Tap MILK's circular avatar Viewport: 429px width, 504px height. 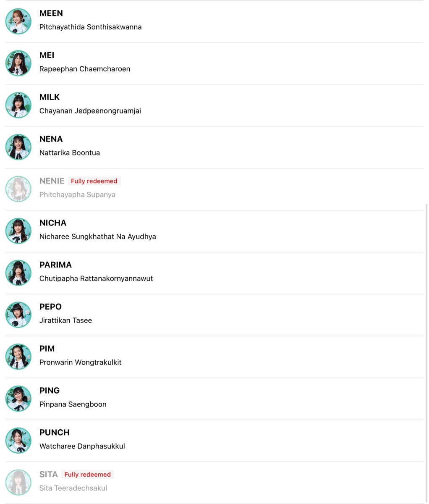18,105
